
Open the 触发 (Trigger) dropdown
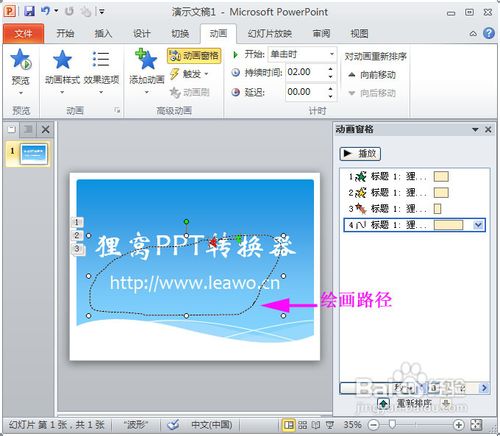click(190, 74)
